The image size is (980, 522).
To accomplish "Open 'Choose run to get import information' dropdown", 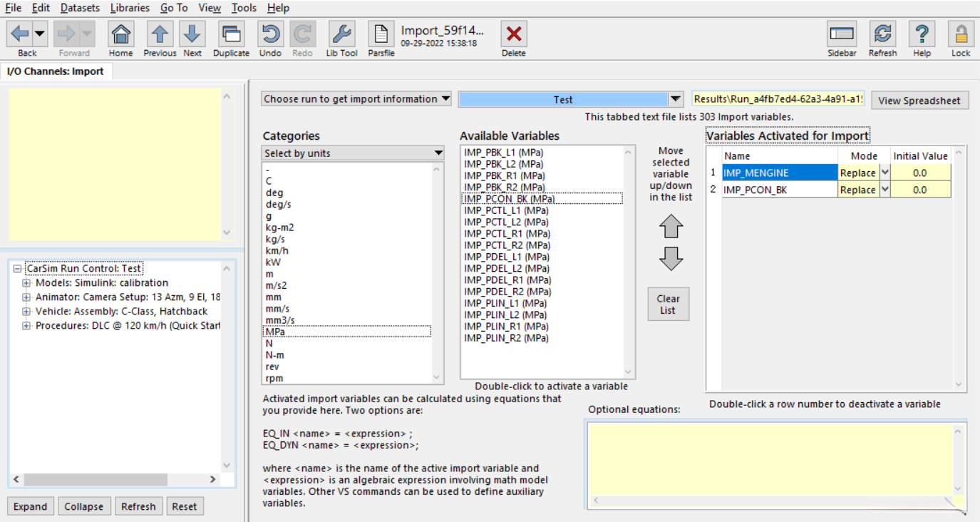I will (x=356, y=99).
